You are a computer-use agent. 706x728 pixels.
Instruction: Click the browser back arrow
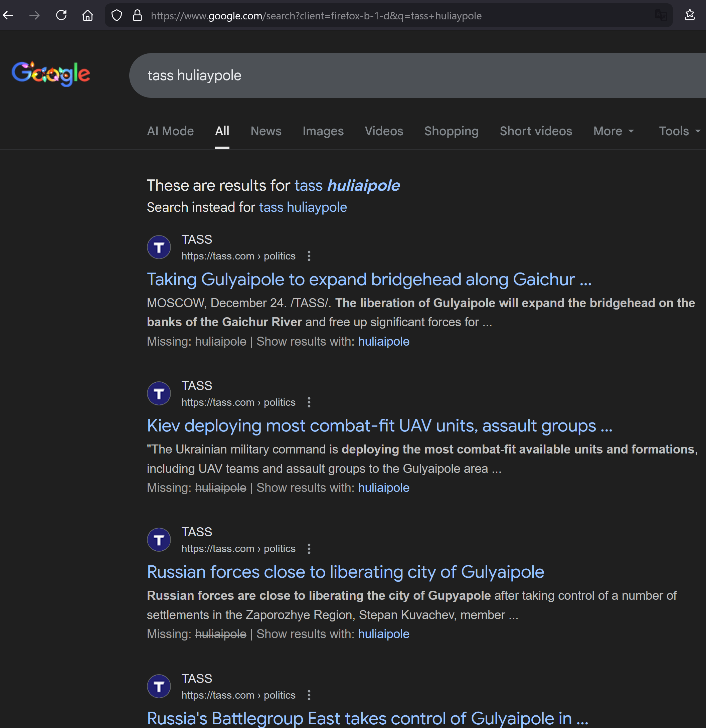pyautogui.click(x=8, y=16)
